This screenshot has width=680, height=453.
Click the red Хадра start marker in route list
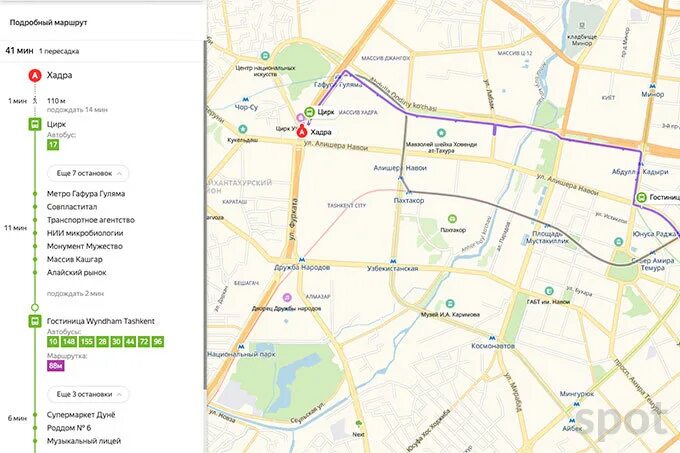point(35,75)
